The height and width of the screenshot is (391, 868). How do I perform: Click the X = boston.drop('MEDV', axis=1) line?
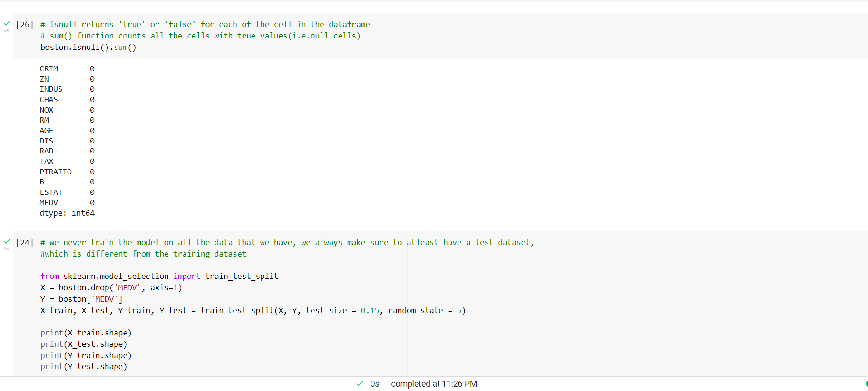click(111, 287)
